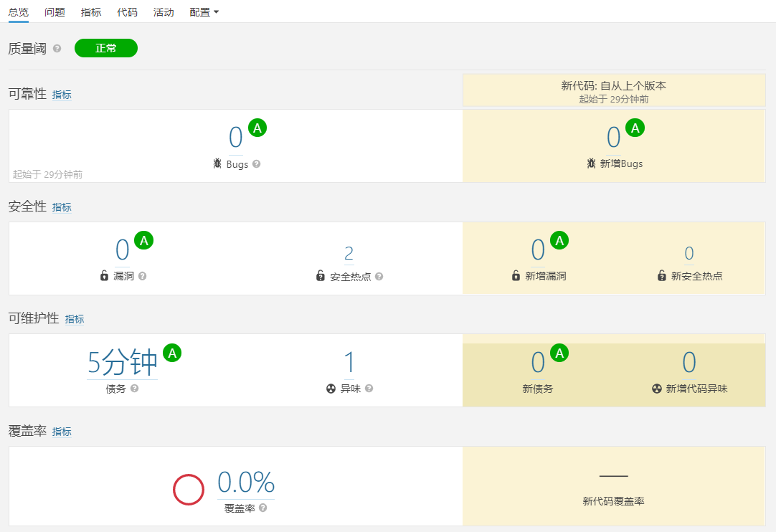Click the 指标 link beside 可靠性
Screen dimensions: 776x532
pyautogui.click(x=62, y=95)
